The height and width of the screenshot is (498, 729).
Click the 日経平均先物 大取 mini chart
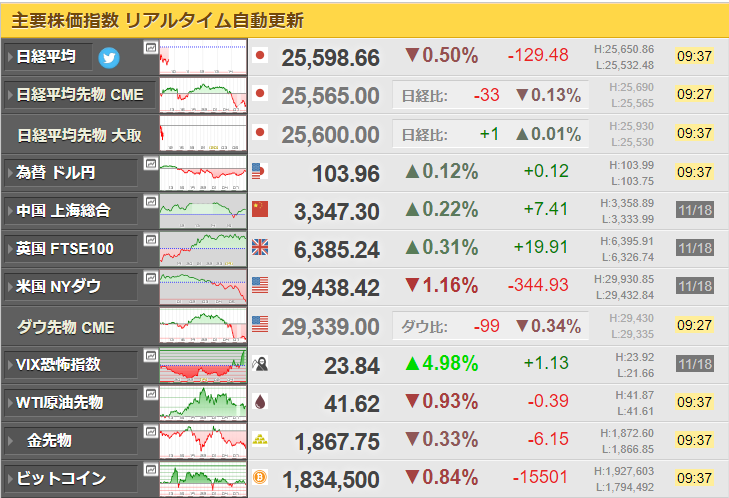click(x=203, y=133)
